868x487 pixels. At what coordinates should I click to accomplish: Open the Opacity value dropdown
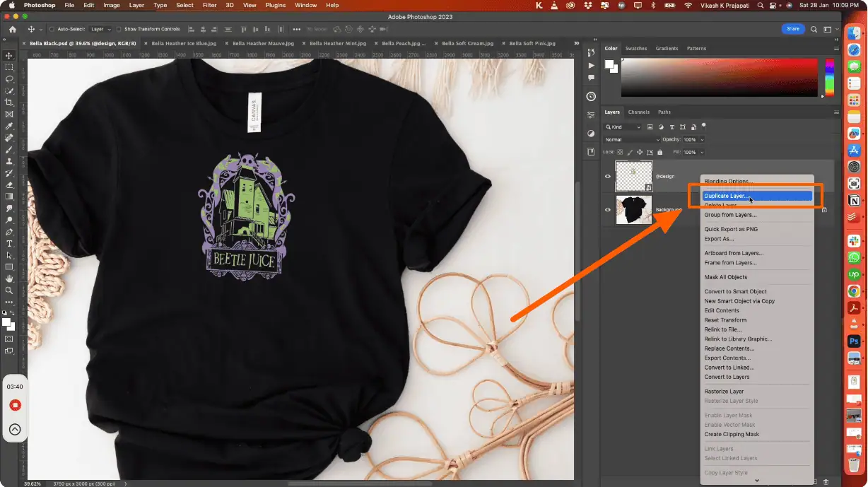[x=700, y=139]
